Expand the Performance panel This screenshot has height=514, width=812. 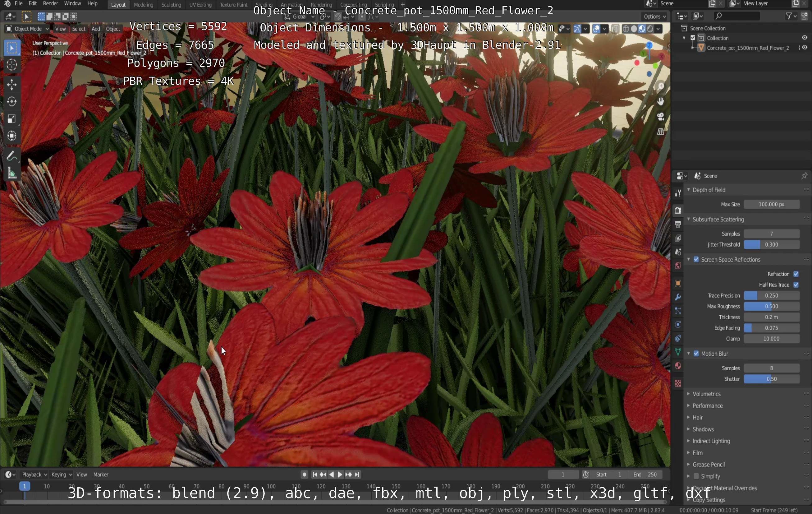pos(689,406)
